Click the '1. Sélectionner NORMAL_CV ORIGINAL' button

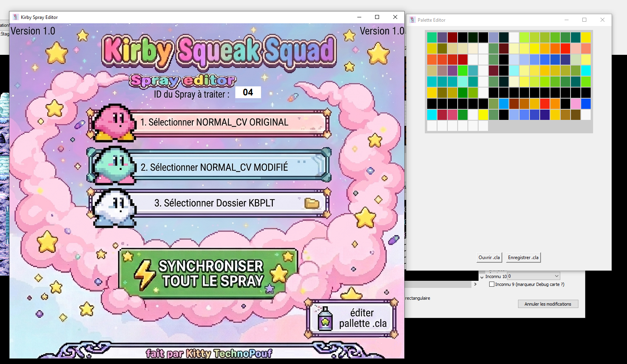(209, 123)
